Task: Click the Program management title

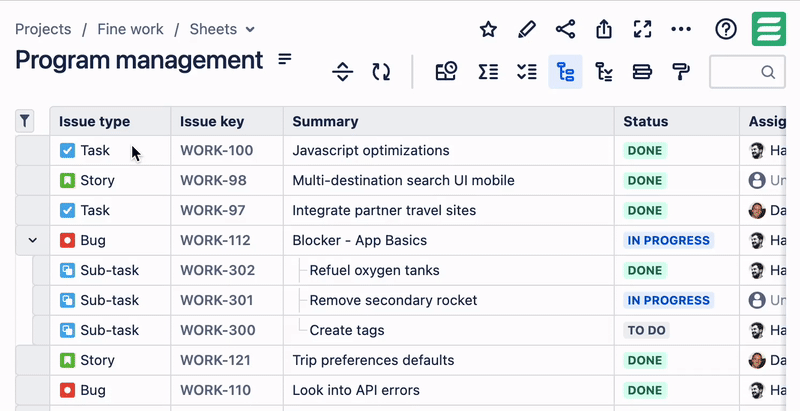Action: pyautogui.click(x=139, y=60)
